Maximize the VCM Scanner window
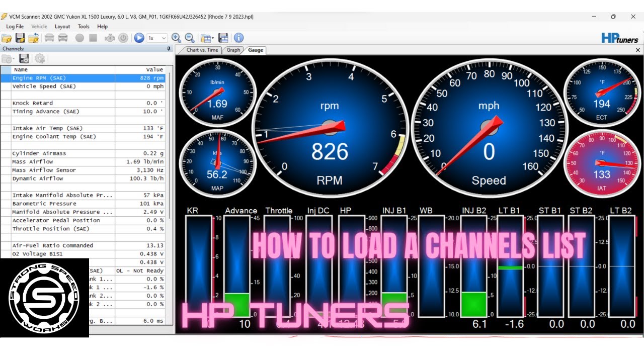Image resolution: width=644 pixels, height=362 pixels. [x=613, y=17]
